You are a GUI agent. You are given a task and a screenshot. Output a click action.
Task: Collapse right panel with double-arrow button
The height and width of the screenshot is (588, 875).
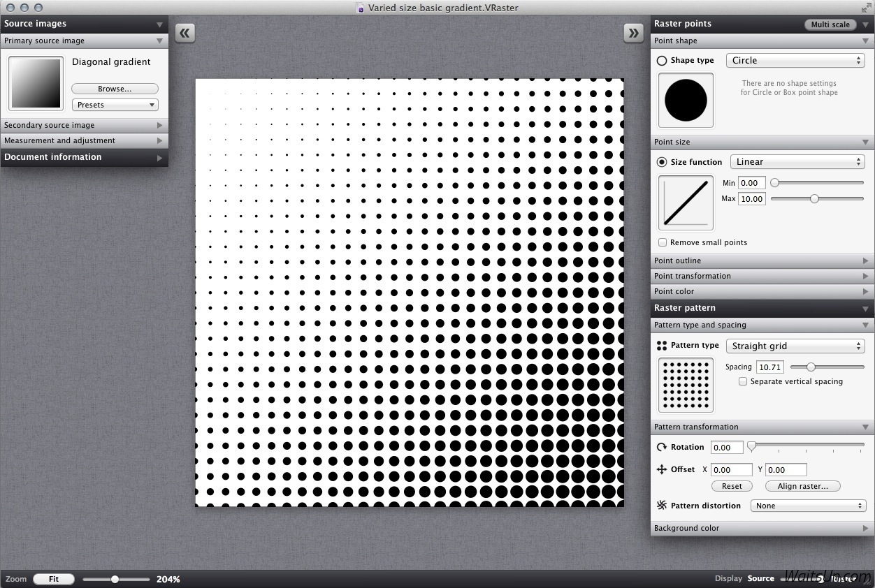pyautogui.click(x=633, y=33)
